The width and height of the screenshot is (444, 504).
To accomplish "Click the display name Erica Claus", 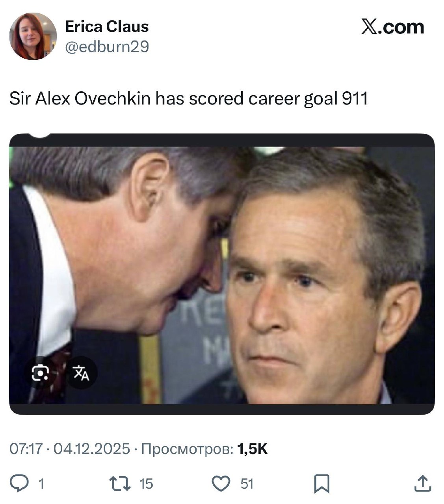I will 107,27.
